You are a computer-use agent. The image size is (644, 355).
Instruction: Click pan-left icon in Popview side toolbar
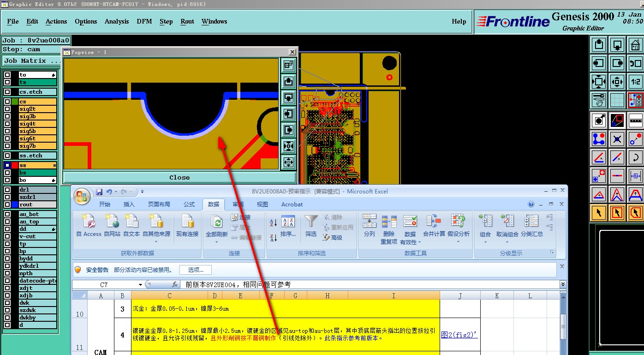(288, 114)
